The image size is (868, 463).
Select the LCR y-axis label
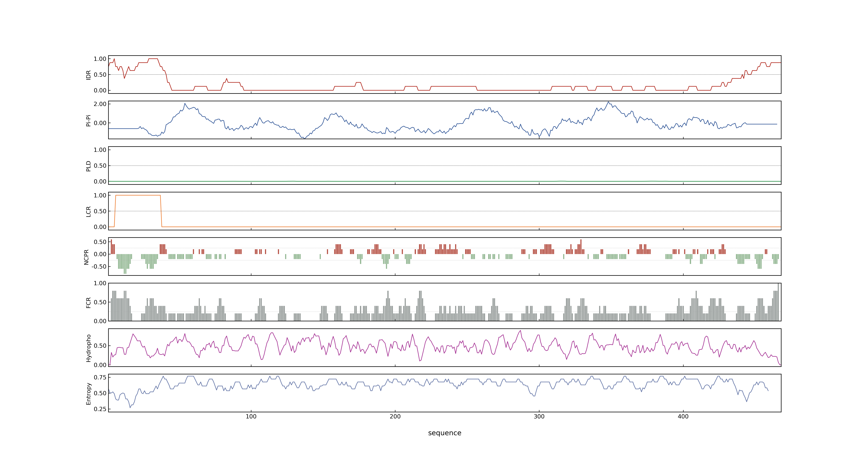[88, 211]
